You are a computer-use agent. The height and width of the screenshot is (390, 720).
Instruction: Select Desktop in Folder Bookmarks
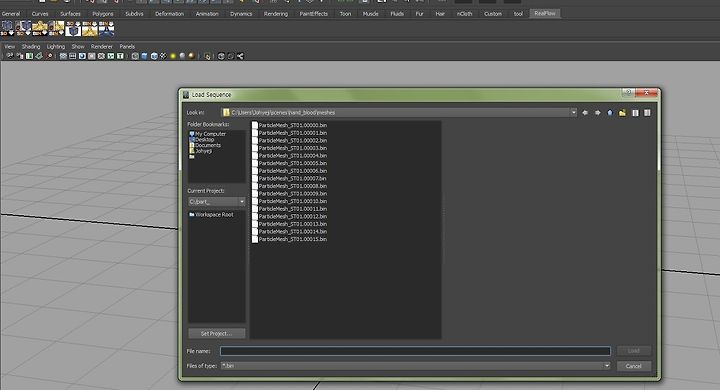(202, 139)
